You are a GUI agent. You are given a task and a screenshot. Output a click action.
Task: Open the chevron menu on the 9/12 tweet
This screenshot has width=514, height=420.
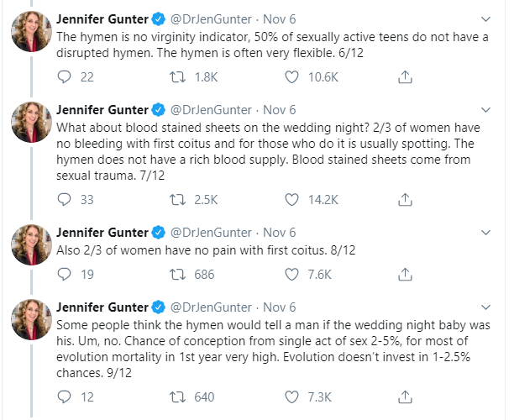[485, 307]
